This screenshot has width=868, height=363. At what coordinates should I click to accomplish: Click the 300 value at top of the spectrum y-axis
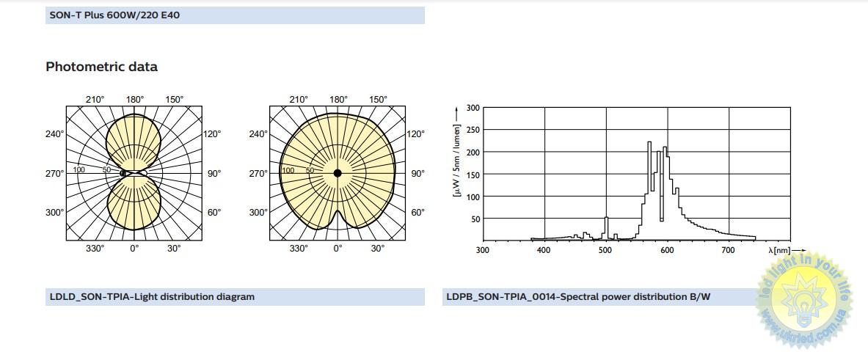(473, 108)
